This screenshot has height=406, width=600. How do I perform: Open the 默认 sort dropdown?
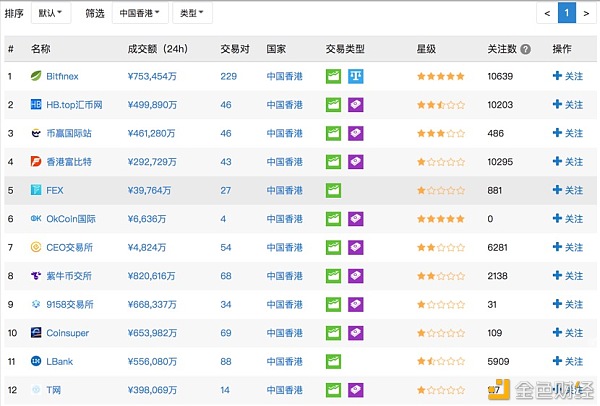click(x=51, y=13)
